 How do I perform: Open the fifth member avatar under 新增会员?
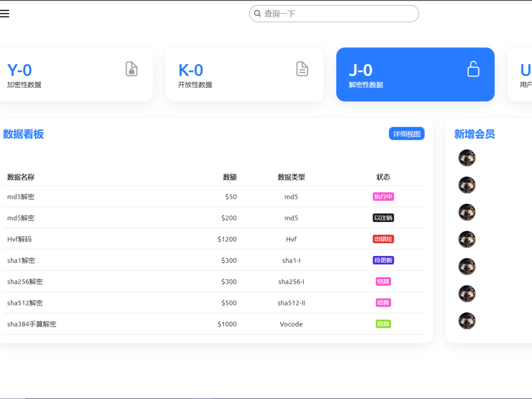(467, 267)
